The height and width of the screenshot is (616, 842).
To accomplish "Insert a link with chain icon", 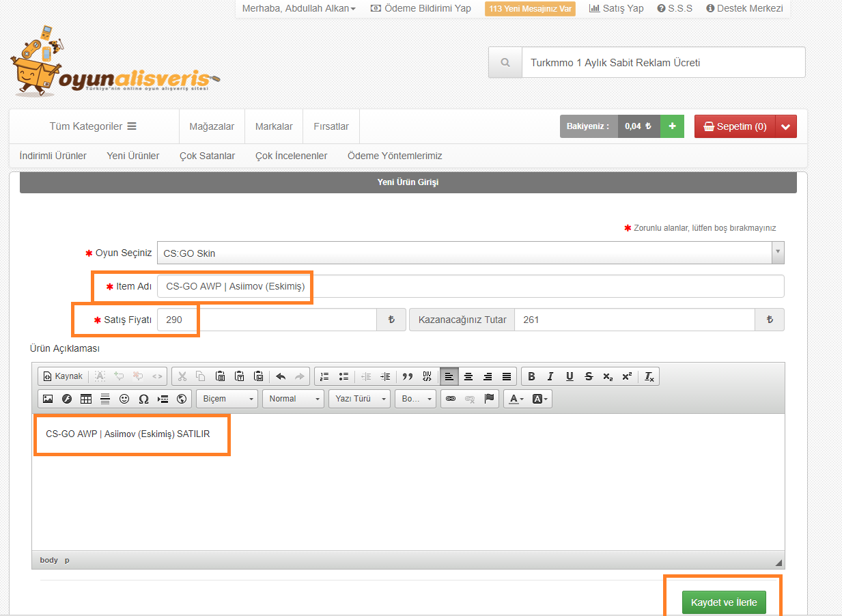I will [x=450, y=398].
